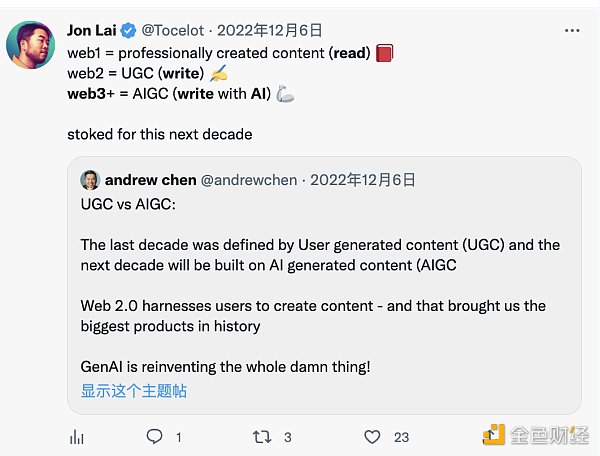The width and height of the screenshot is (600, 456).
Task: Like the tweet with the heart icon
Action: coord(372,436)
